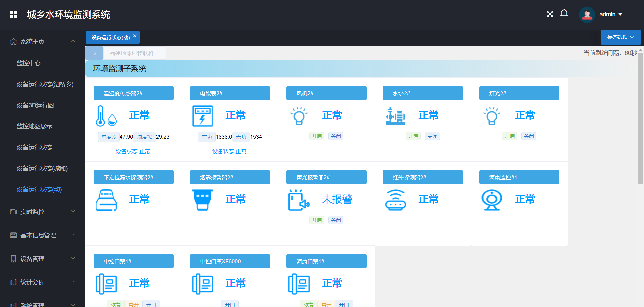Open 设备3D运行图 in the sidebar

point(35,105)
